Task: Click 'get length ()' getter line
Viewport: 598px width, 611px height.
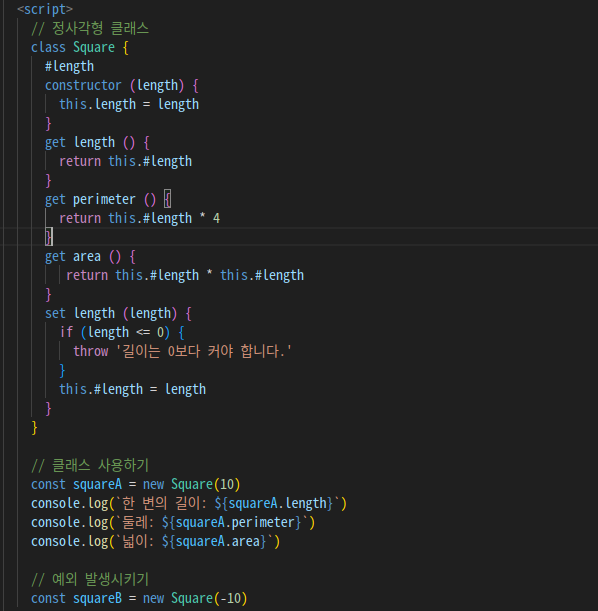Action: (97, 142)
